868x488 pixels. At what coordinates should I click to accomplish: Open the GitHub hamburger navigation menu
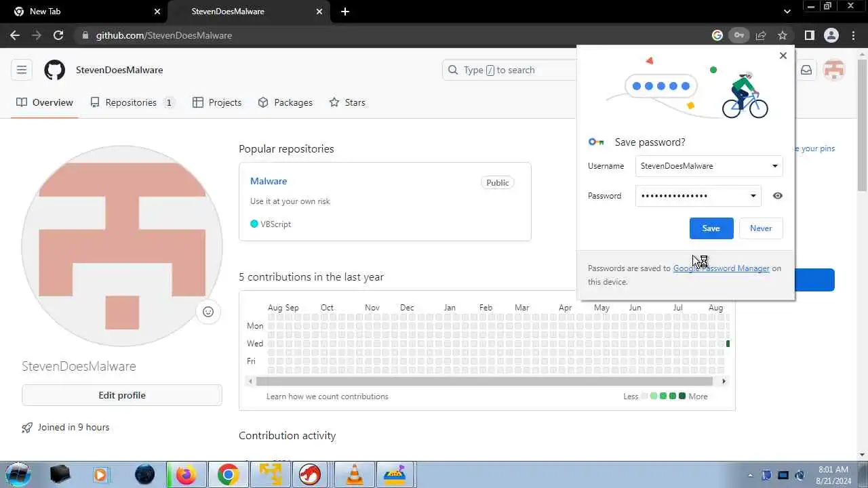22,70
